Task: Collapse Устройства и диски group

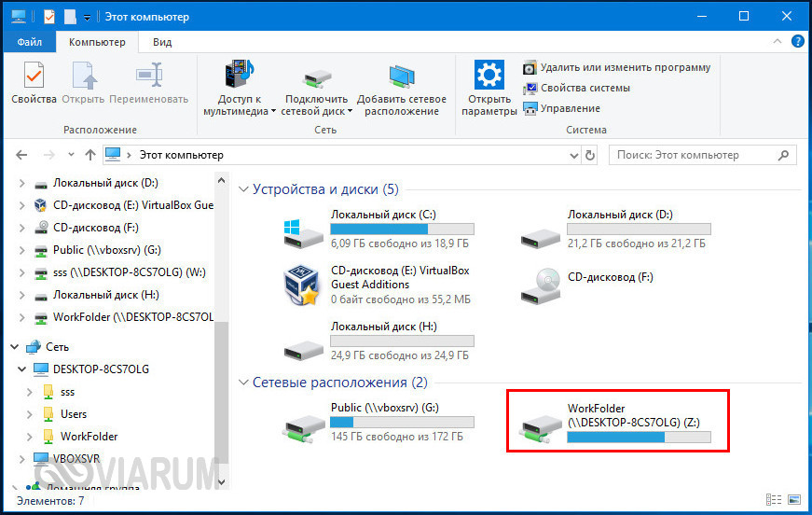Action: [245, 189]
